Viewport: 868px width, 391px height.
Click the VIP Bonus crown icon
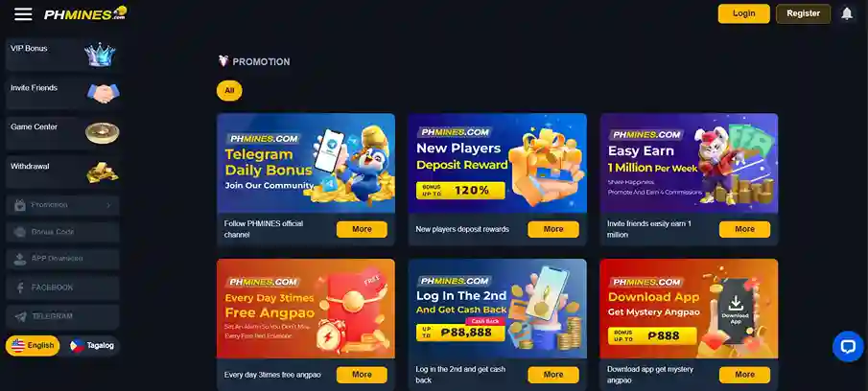(100, 55)
